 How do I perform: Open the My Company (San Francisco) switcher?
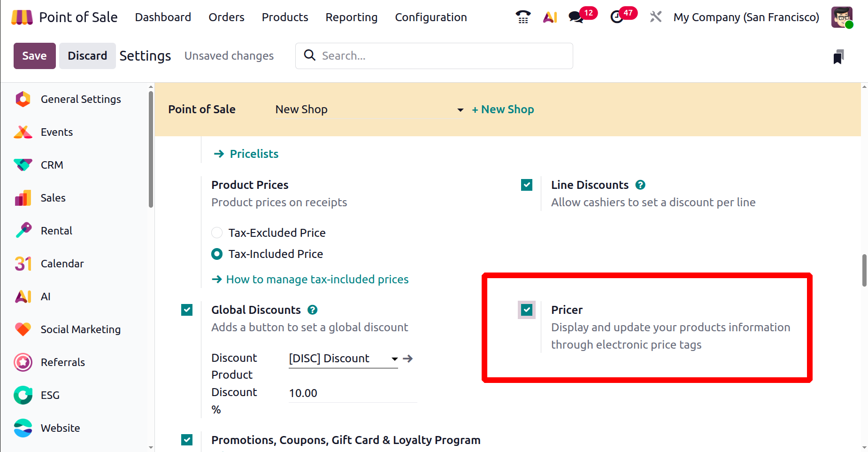pos(746,17)
